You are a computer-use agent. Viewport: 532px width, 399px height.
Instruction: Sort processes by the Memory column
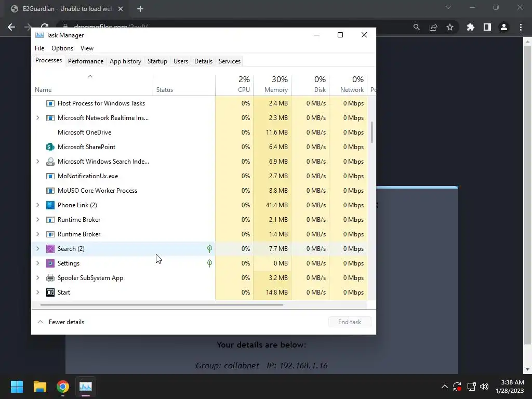pos(272,85)
